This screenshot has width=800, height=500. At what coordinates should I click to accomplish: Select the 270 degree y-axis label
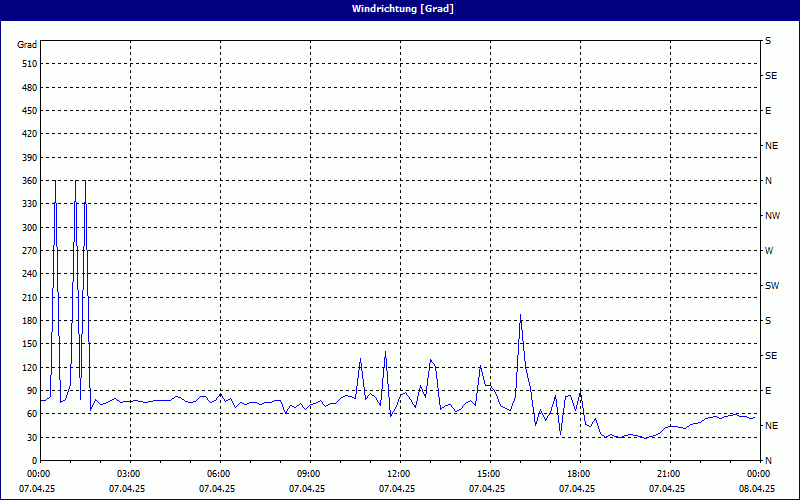(x=27, y=251)
